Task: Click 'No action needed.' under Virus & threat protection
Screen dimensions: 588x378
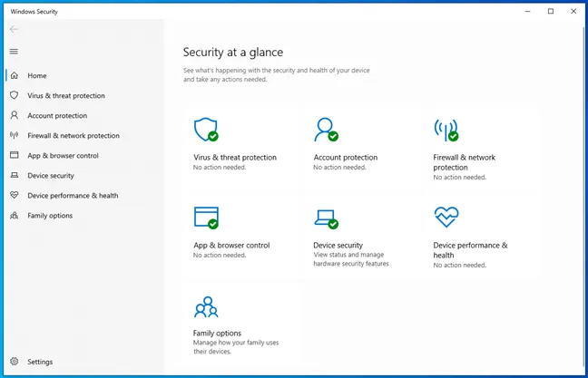Action: tap(220, 168)
